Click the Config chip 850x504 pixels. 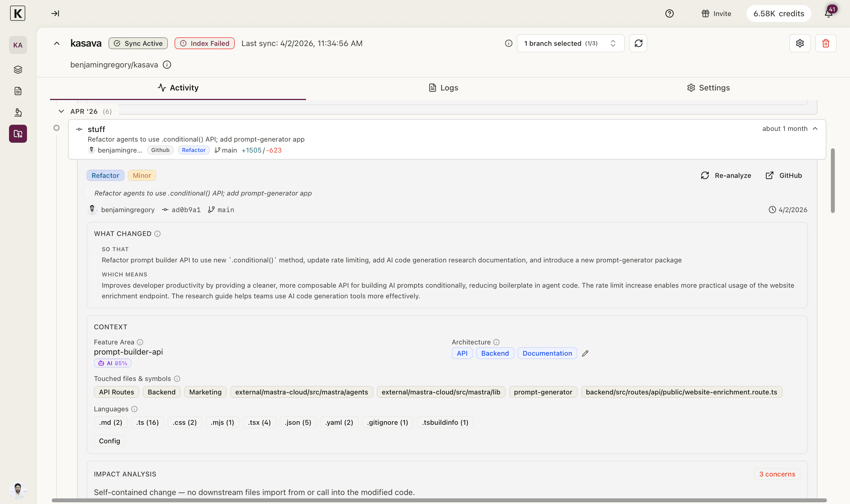point(109,441)
